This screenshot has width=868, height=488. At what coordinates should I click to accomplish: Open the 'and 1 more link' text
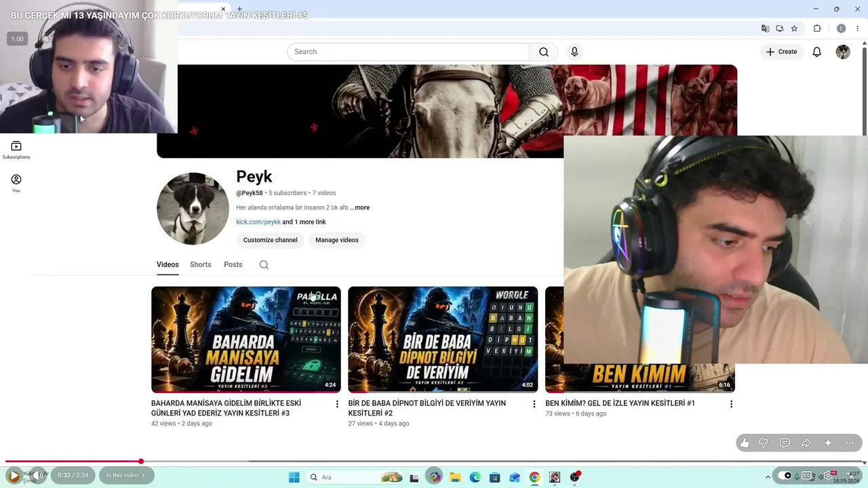point(304,222)
